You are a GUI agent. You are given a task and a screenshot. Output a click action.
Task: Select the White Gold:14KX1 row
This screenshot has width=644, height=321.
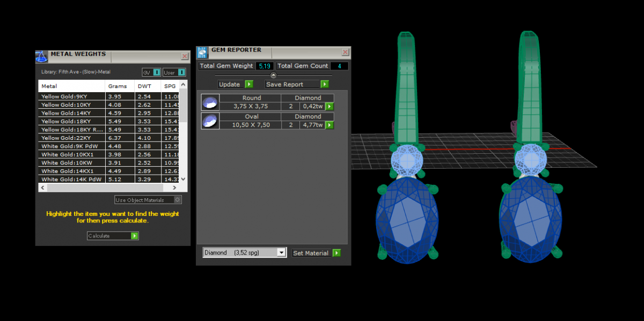(x=108, y=171)
